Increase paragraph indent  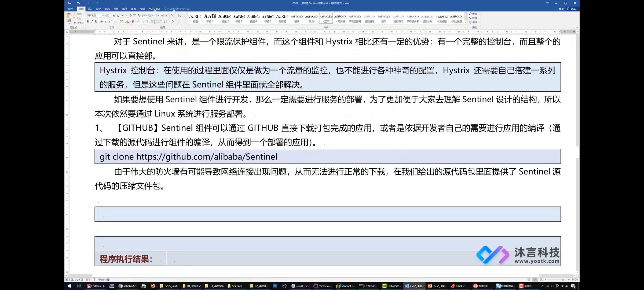tap(167, 16)
